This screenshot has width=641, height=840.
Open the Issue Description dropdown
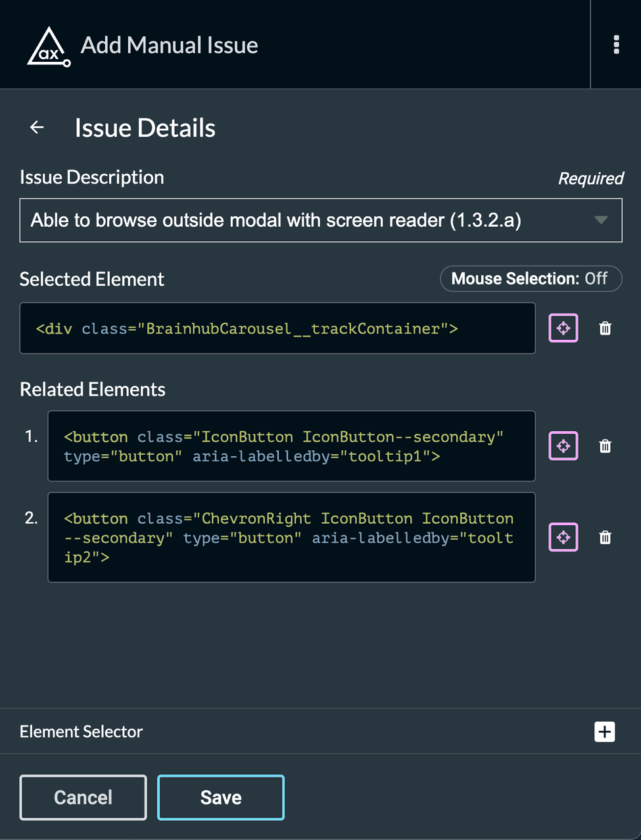tap(321, 220)
